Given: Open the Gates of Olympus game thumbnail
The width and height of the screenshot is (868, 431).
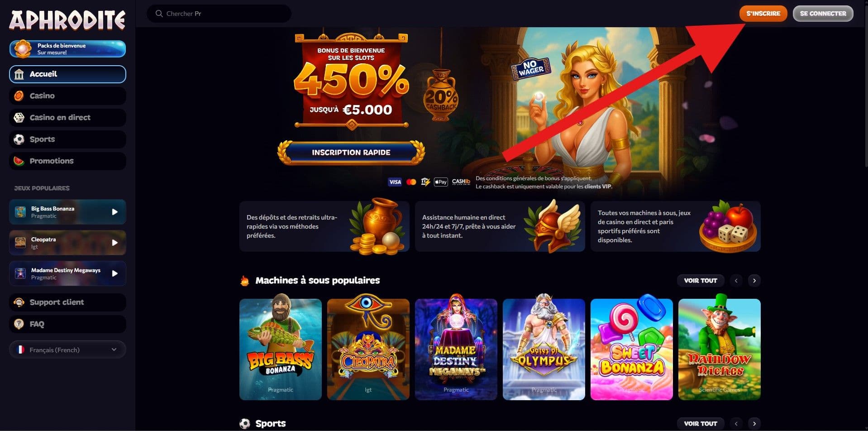Looking at the screenshot, I should click(x=544, y=349).
